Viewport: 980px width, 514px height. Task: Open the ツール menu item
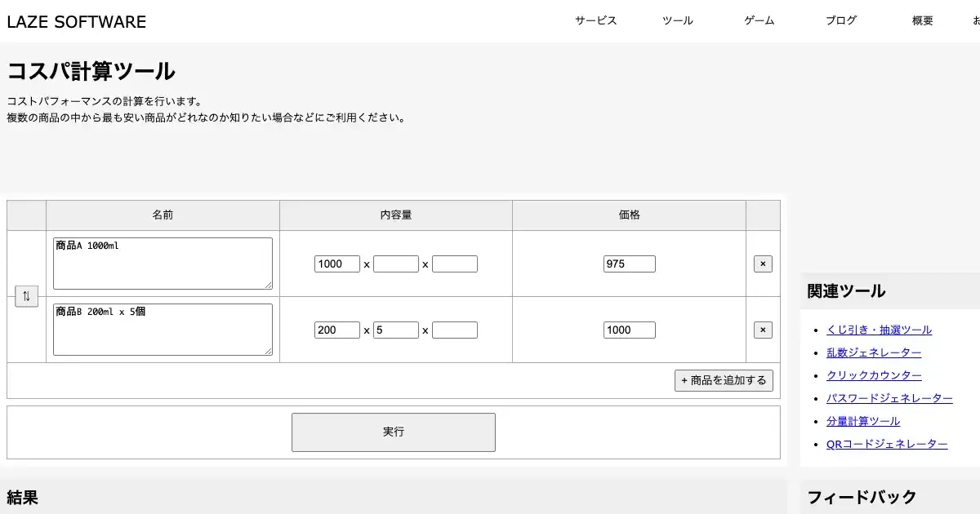click(677, 21)
